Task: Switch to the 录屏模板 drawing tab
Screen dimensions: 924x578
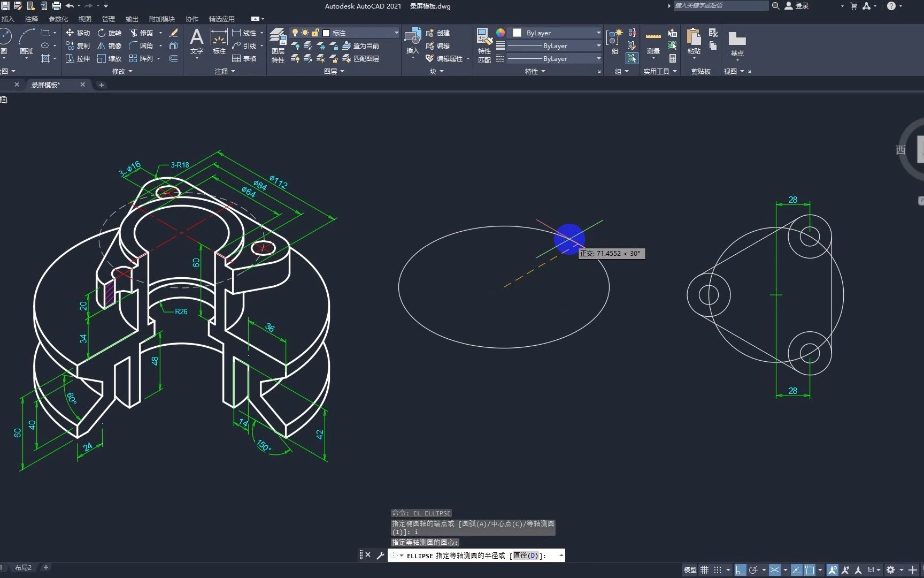Action: (x=46, y=85)
